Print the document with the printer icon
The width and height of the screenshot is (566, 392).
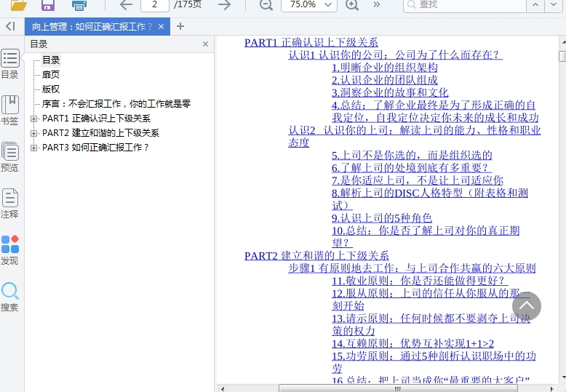pyautogui.click(x=79, y=5)
